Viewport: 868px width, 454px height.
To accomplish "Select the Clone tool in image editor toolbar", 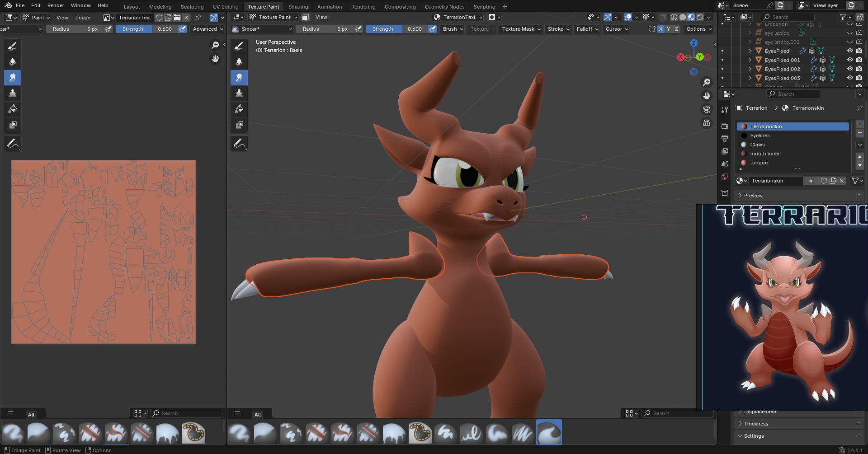I will tap(13, 93).
